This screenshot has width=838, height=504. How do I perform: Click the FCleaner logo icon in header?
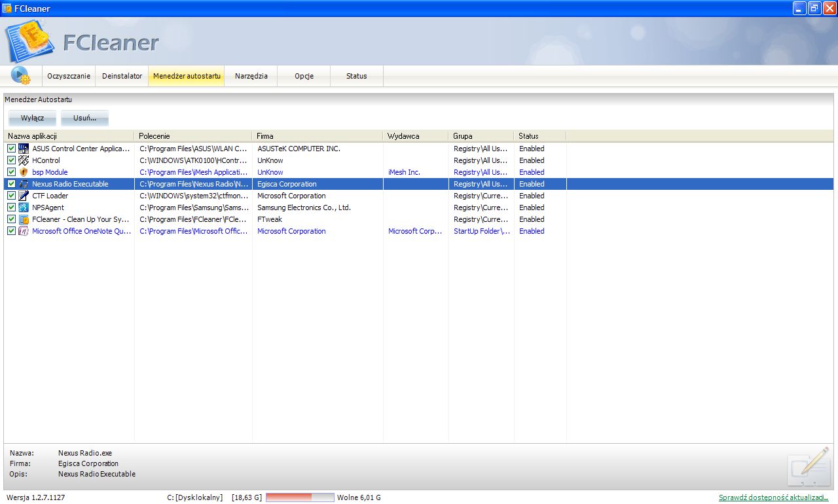tap(30, 41)
